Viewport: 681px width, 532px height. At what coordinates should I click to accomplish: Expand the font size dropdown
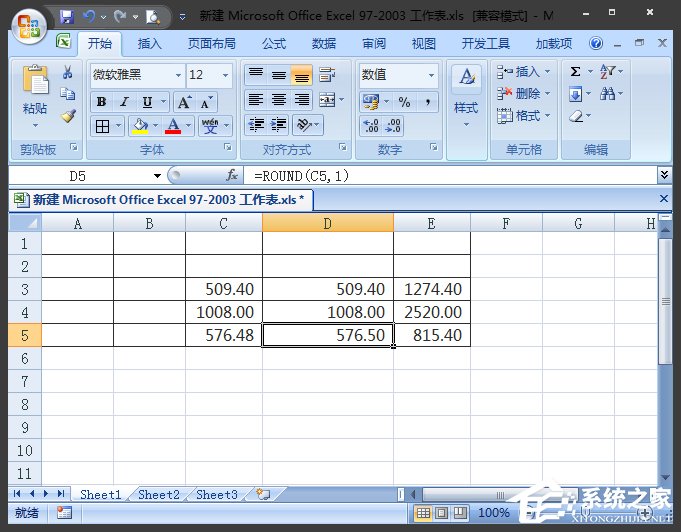point(226,75)
